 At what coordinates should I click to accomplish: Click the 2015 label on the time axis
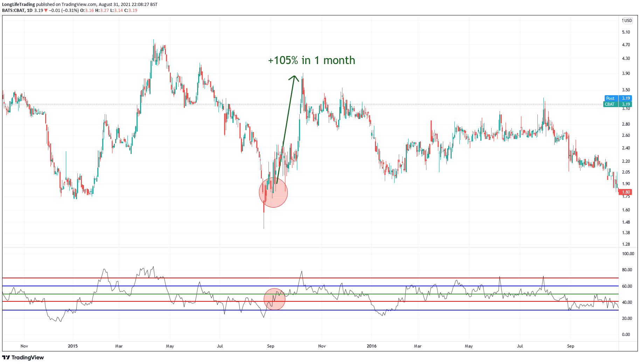click(73, 346)
